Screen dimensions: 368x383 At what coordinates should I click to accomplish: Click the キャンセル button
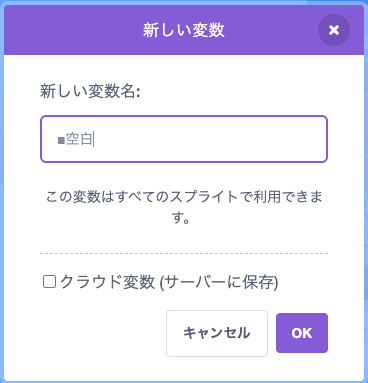[x=217, y=333]
